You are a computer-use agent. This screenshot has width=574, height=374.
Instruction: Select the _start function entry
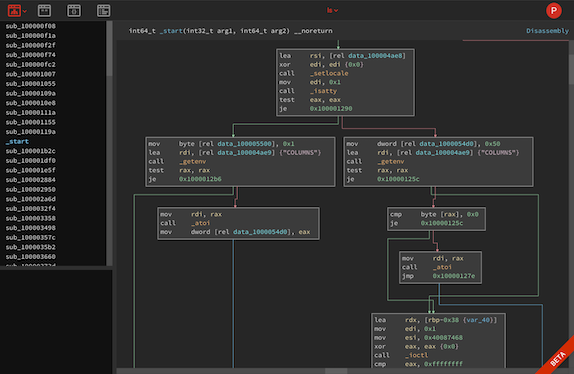tap(17, 141)
